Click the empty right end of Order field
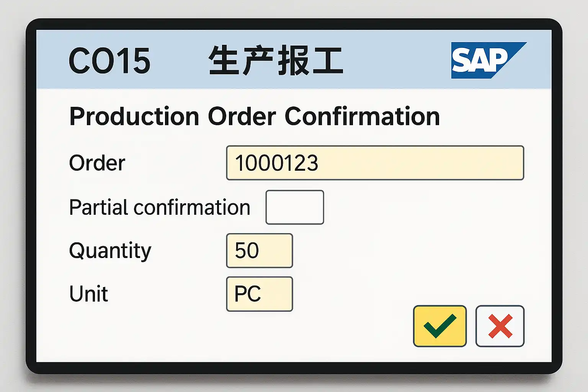Image resolution: width=588 pixels, height=392 pixels. click(x=479, y=163)
